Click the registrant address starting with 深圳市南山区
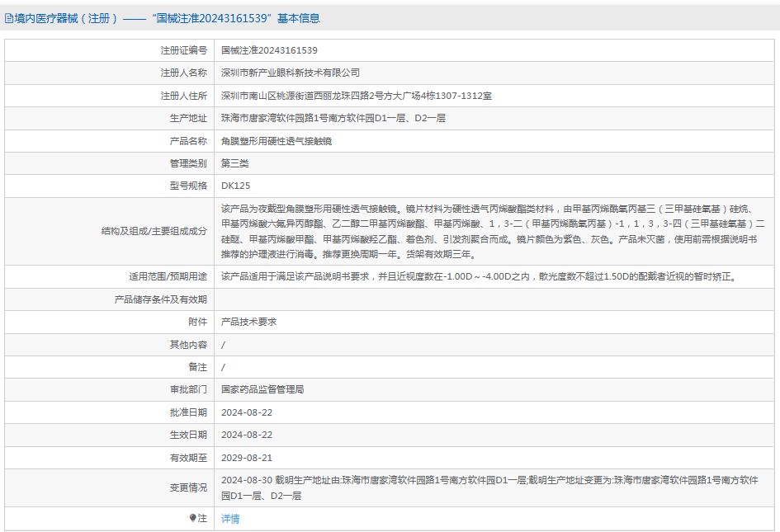 (x=357, y=96)
